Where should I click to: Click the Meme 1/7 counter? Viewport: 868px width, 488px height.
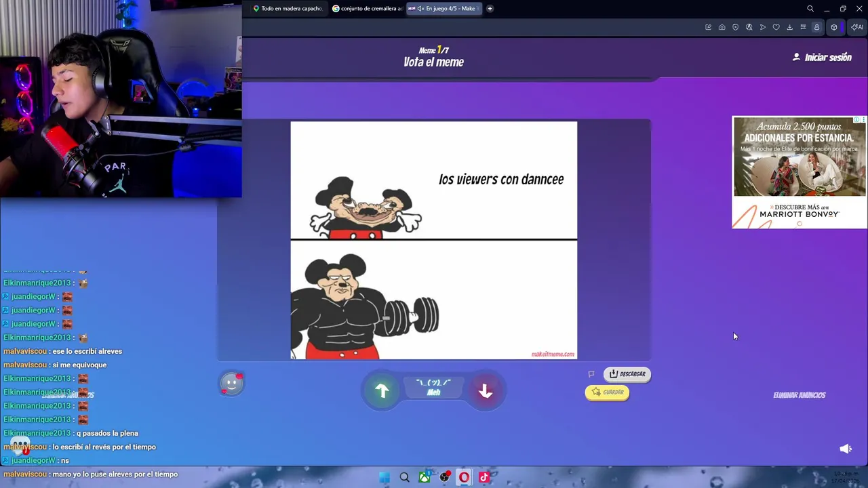coord(433,50)
